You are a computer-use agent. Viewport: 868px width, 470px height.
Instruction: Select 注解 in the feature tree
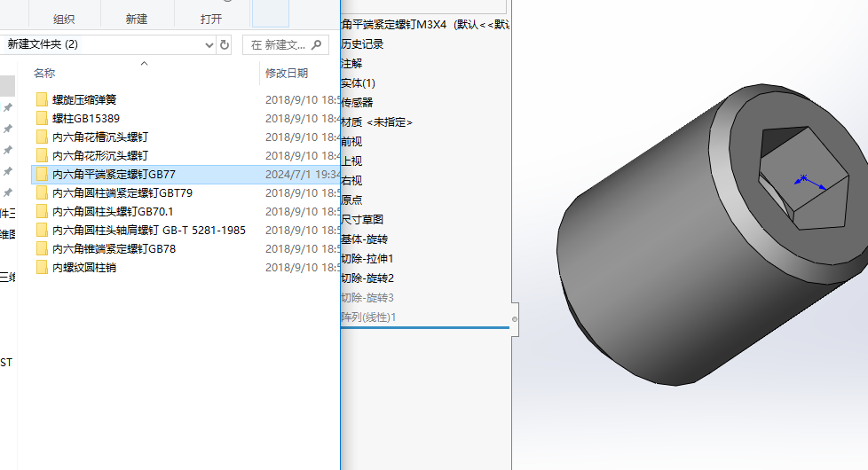coord(351,64)
